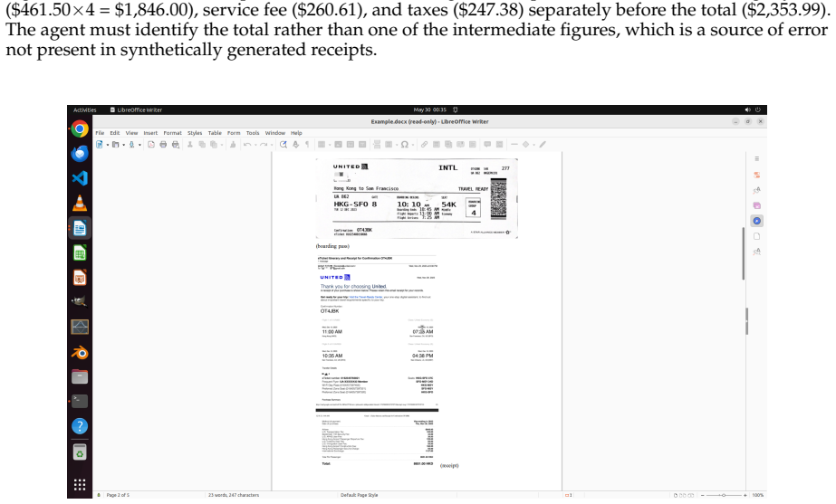
Task: Open the Help app in dock
Action: click(80, 426)
